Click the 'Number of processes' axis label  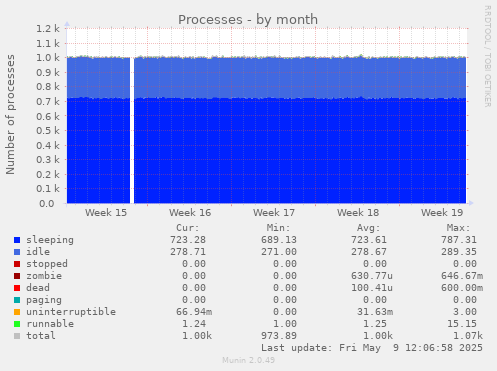[x=10, y=115]
